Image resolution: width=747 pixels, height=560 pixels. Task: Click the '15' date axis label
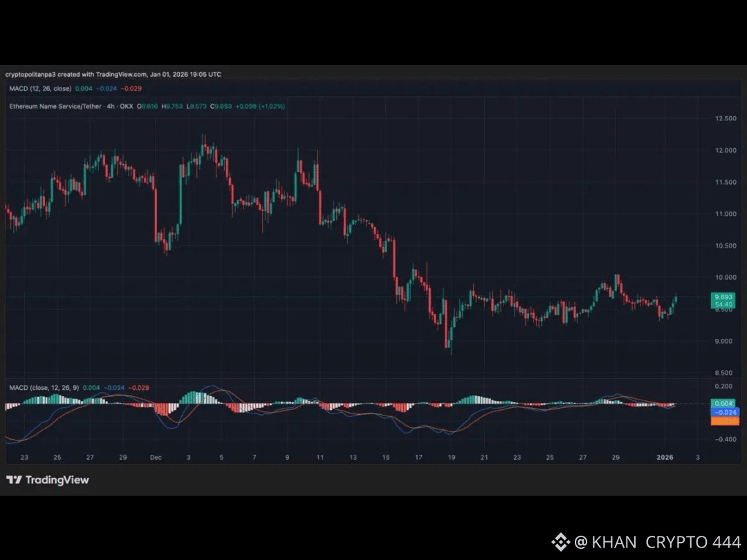[386, 457]
